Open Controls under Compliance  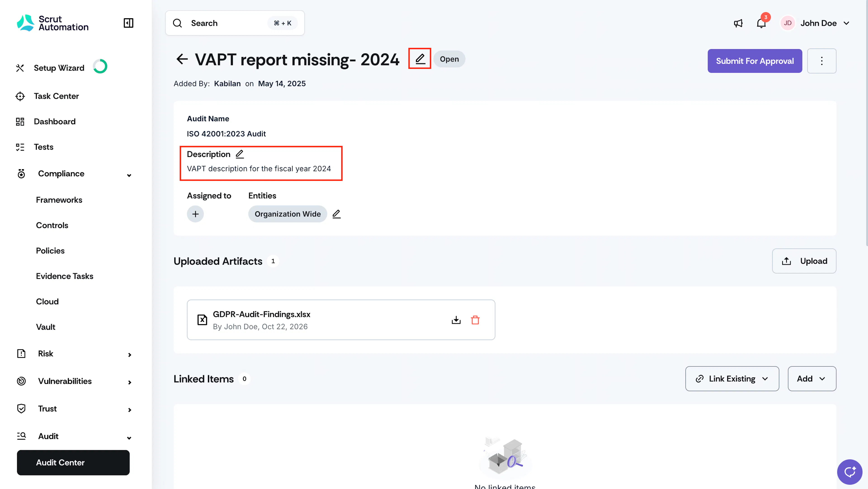52,225
